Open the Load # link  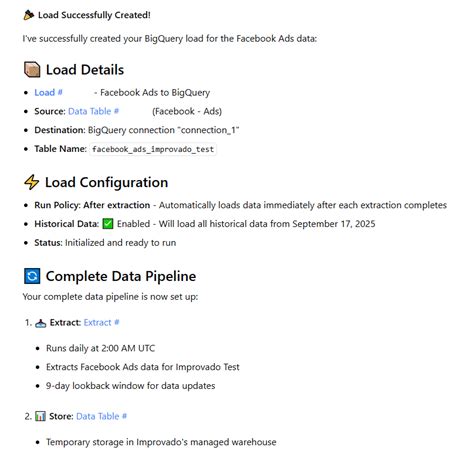point(48,92)
